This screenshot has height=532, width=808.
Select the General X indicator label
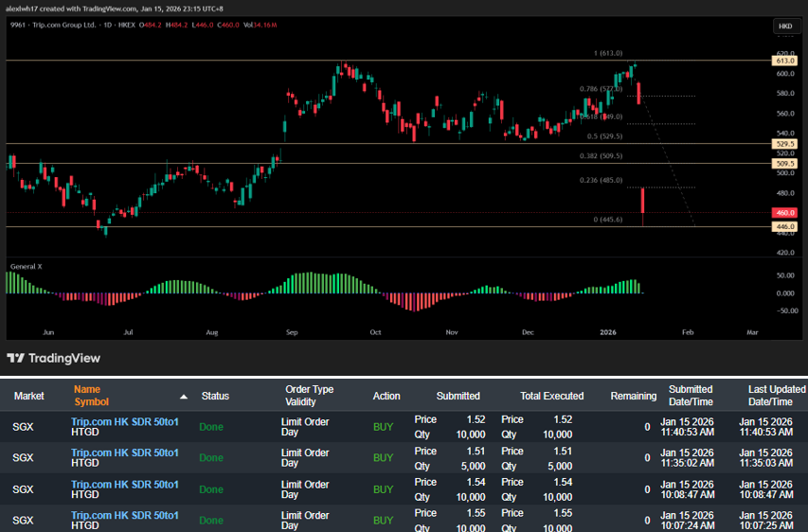(x=26, y=266)
